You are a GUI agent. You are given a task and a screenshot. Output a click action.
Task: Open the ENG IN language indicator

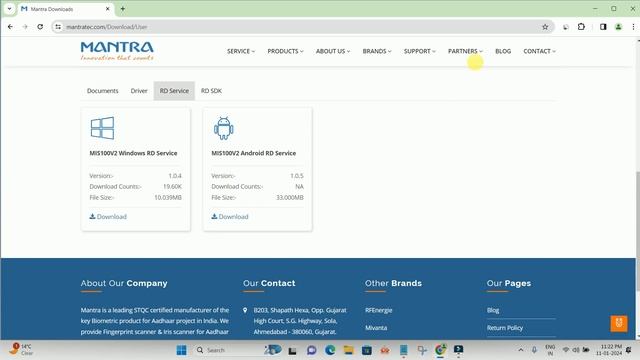click(x=550, y=350)
